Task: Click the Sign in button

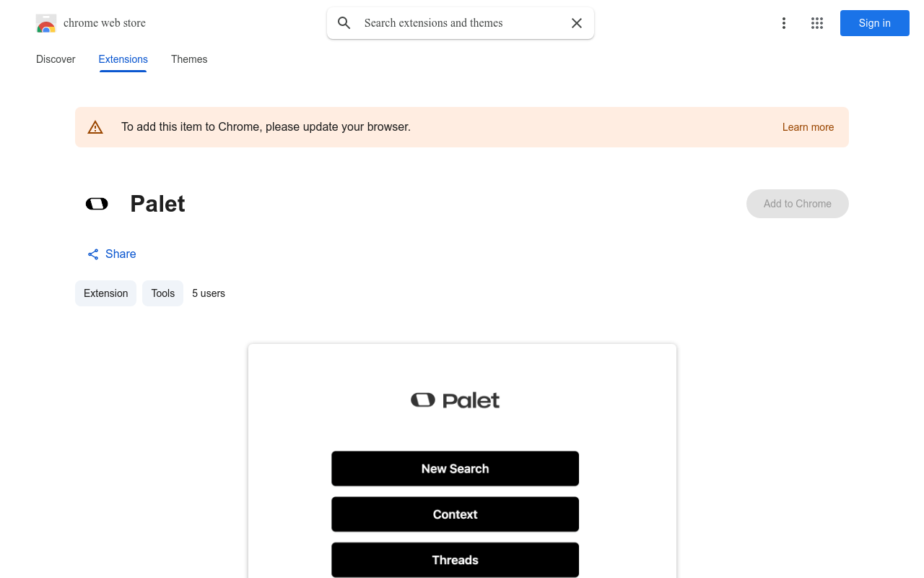Action: tap(875, 23)
